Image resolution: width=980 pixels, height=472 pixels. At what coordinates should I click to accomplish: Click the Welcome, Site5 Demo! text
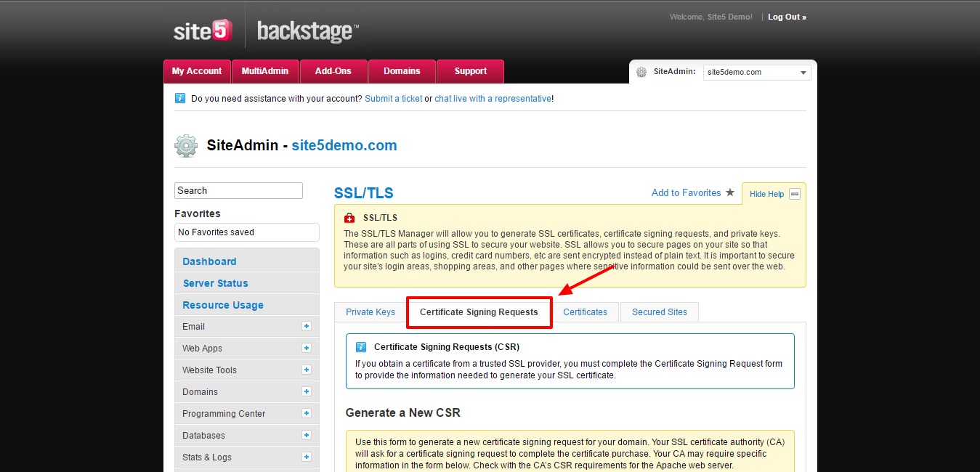click(711, 17)
